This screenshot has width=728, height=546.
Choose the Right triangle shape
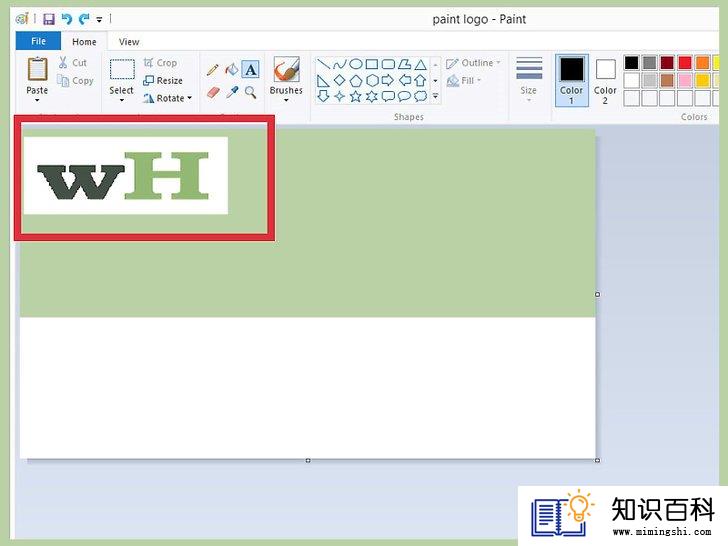pyautogui.click(x=323, y=81)
